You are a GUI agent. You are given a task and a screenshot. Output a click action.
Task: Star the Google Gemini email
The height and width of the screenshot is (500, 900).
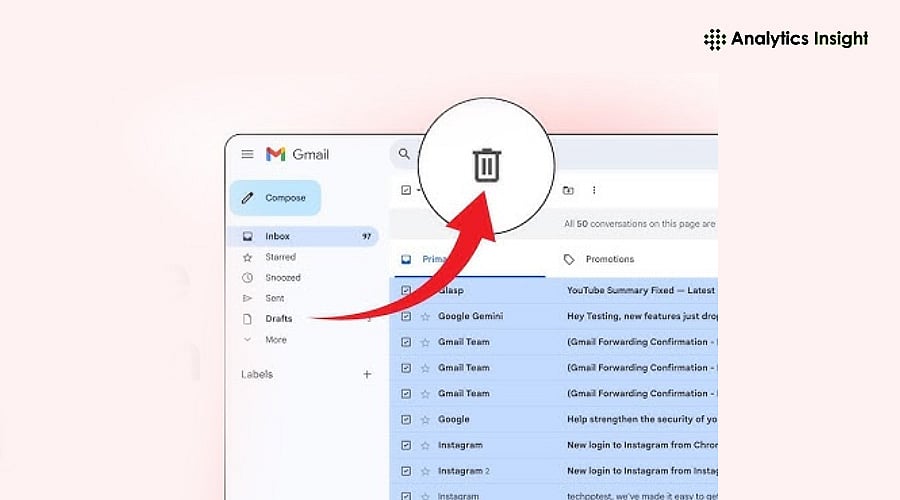pos(425,316)
